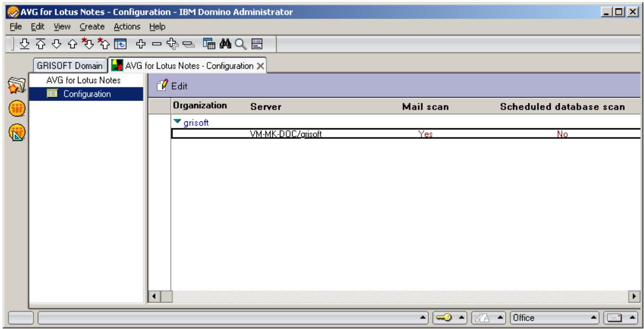Close the AVG for Lotus Notes Configuration tab
The width and height of the screenshot is (644, 329).
point(261,66)
